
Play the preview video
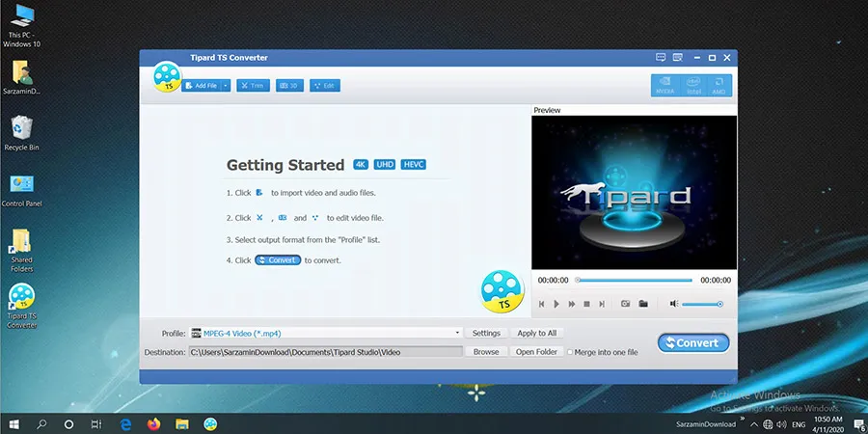(556, 304)
